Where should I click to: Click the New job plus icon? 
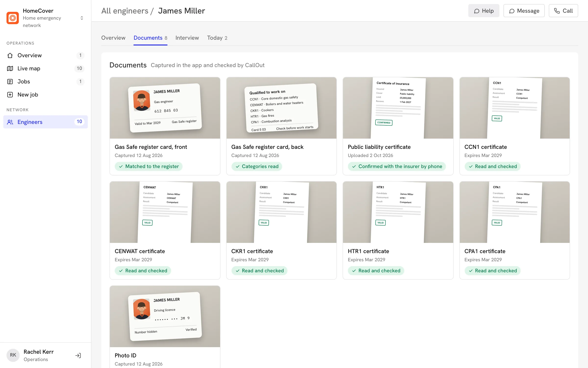point(10,95)
